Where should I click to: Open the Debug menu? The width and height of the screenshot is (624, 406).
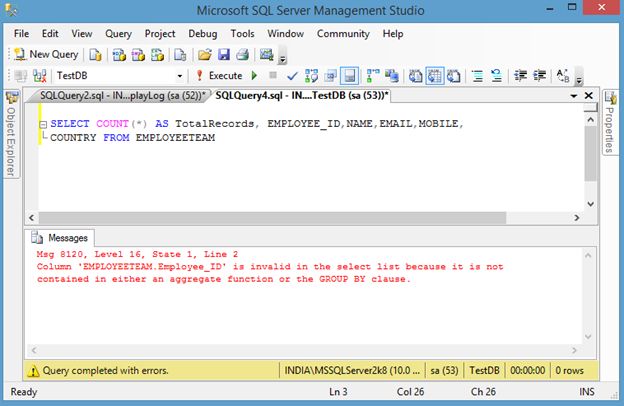click(x=203, y=34)
